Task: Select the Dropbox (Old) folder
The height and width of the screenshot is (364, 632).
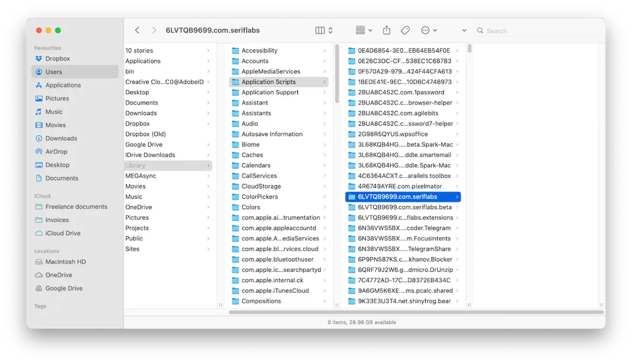Action: click(168, 134)
